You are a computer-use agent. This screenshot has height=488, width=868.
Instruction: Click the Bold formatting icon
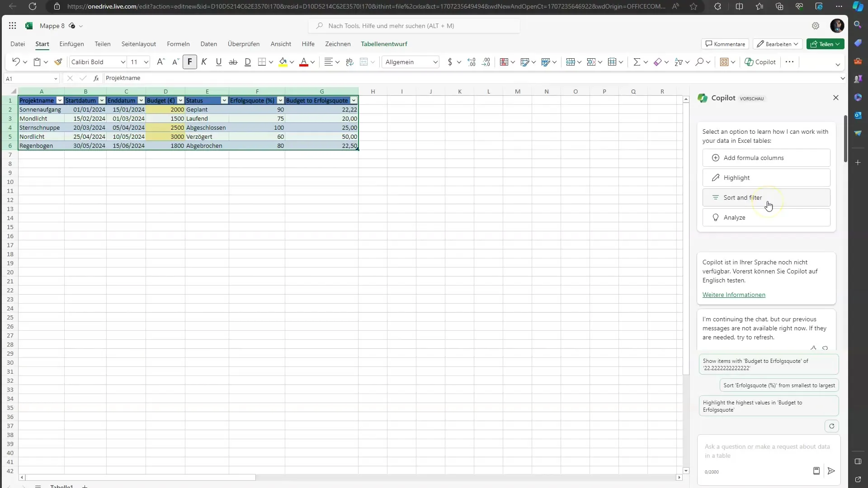189,62
